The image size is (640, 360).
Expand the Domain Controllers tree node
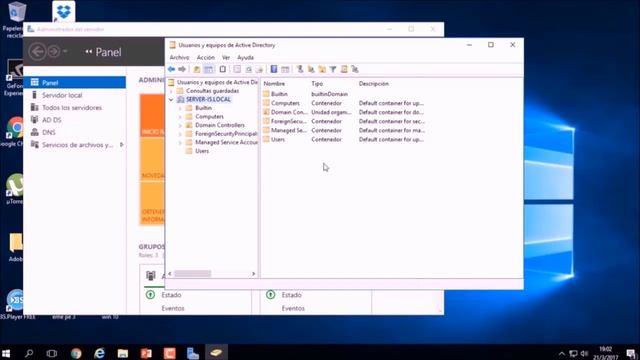coord(180,125)
